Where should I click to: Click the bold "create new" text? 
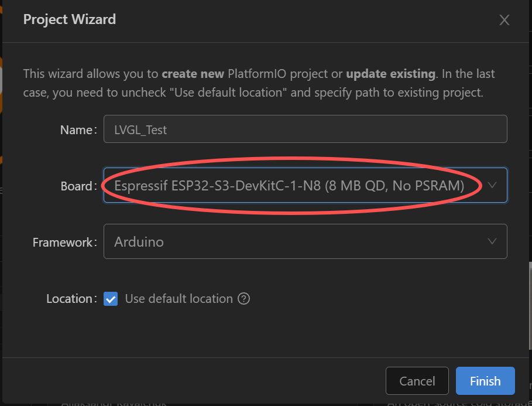coord(193,74)
